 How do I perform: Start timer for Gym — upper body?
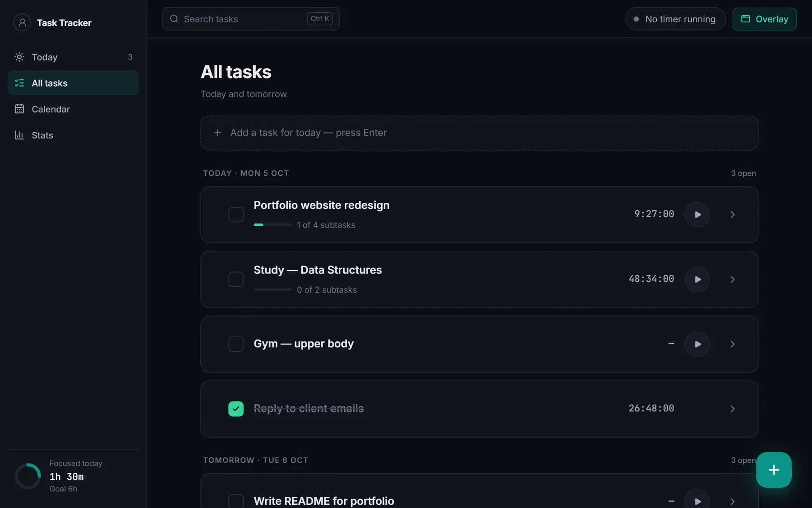pyautogui.click(x=697, y=344)
